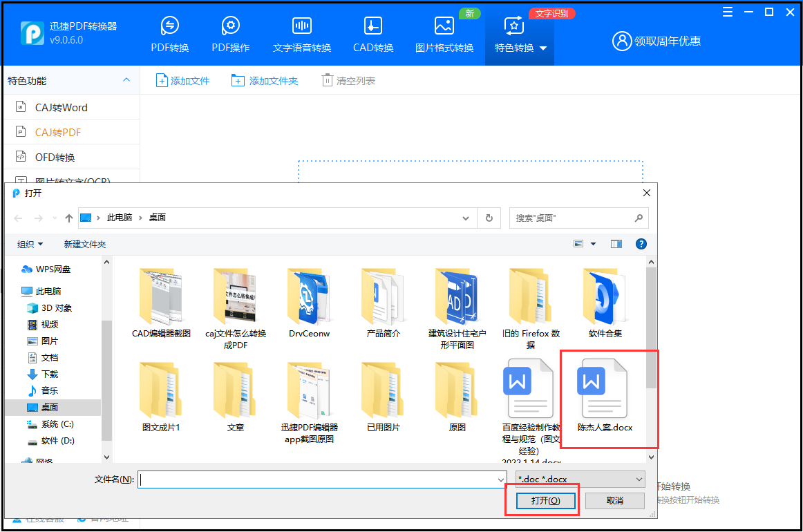Click 新建文件夹 button

coord(85,245)
